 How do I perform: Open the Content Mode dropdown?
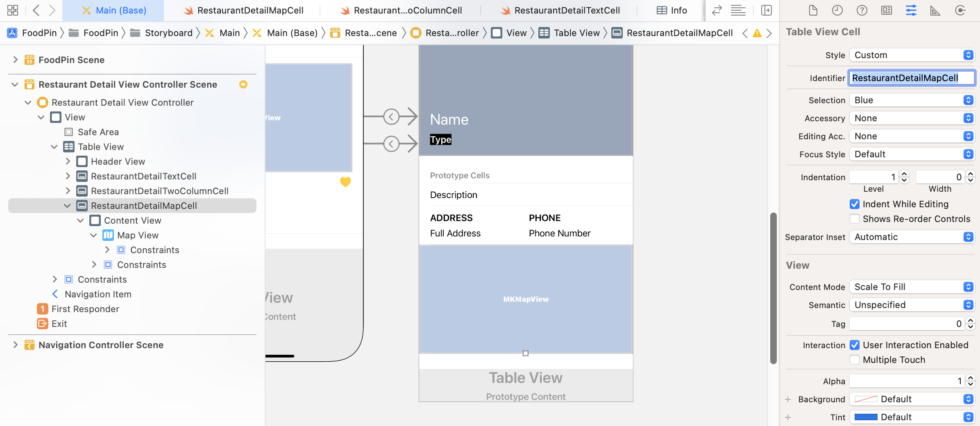pos(912,287)
